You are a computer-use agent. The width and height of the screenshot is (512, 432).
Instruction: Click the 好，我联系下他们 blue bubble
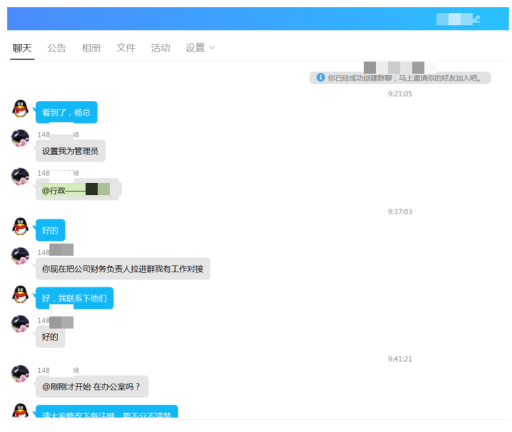click(75, 298)
